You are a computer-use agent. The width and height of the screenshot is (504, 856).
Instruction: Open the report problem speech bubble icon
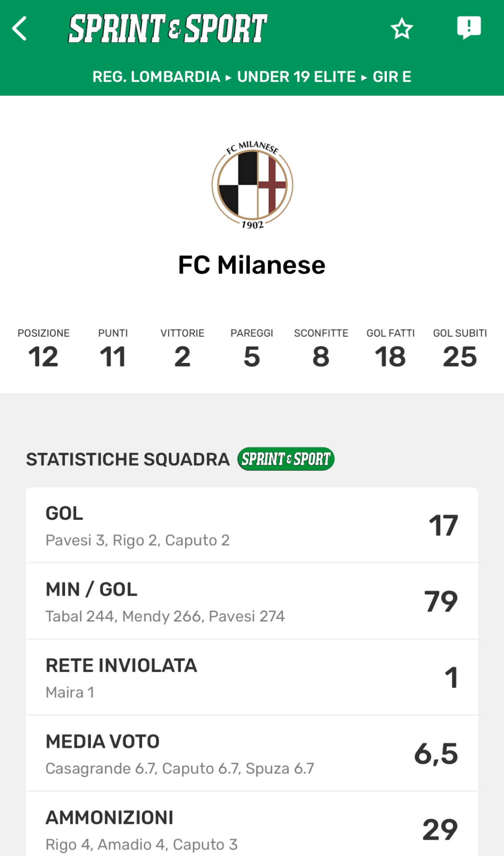[x=469, y=28]
